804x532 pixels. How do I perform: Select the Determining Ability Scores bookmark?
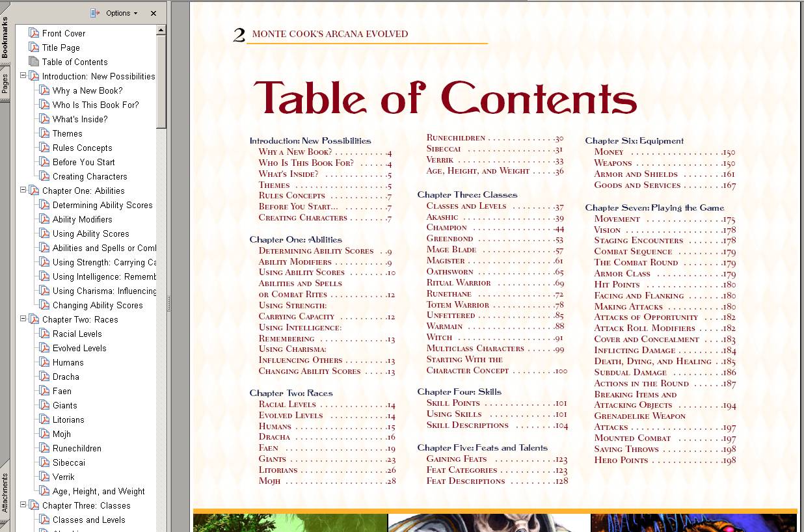click(x=103, y=205)
